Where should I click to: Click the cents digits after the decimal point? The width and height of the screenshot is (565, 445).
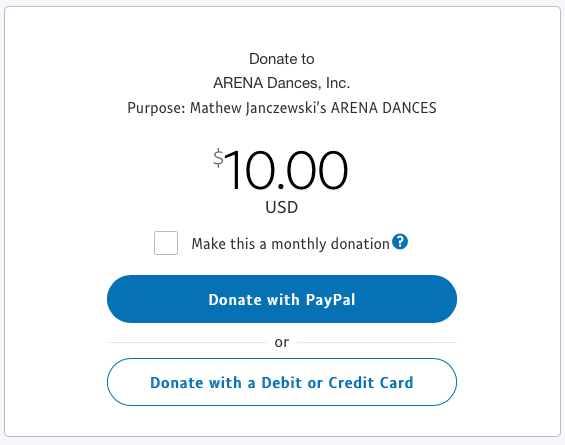point(316,170)
